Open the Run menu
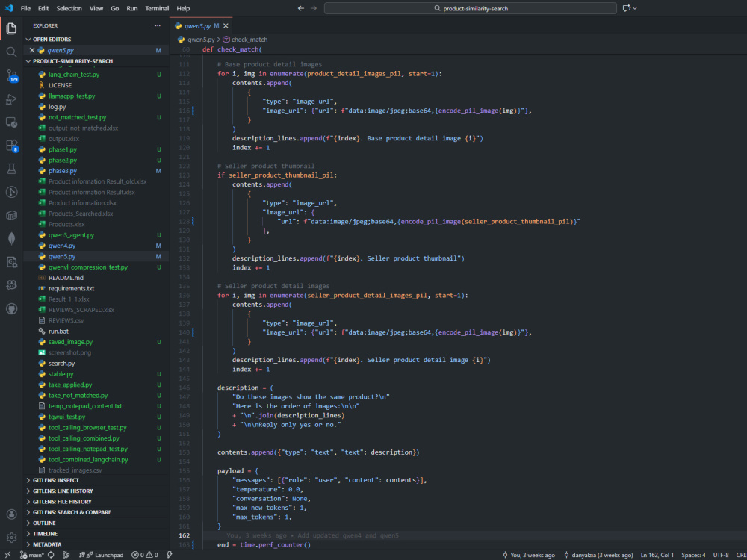 [132, 8]
